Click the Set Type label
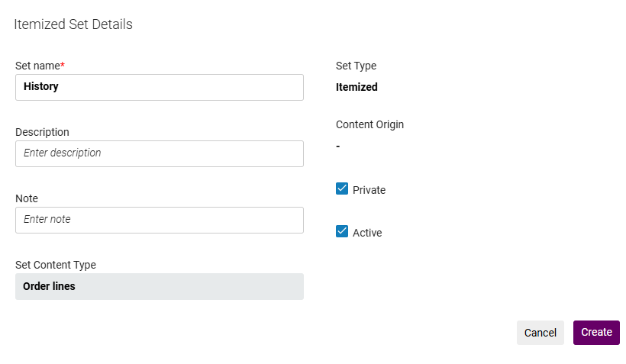626x364 pixels. click(x=356, y=66)
